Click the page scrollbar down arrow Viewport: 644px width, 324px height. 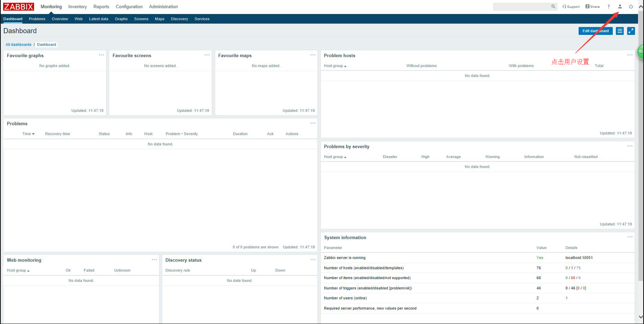(x=641, y=317)
